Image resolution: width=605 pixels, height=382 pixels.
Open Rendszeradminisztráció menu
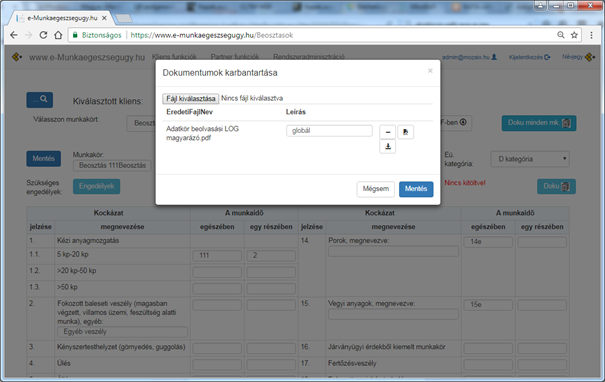[x=309, y=57]
